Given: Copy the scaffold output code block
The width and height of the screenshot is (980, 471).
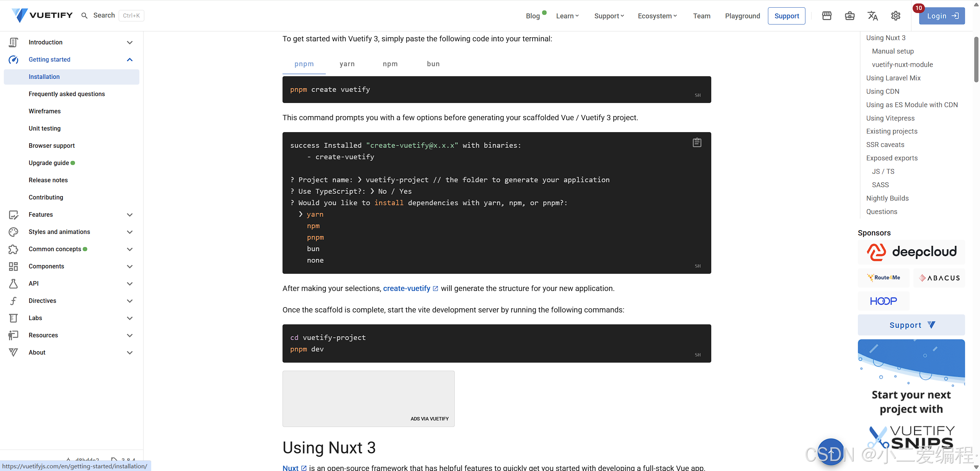Looking at the screenshot, I should [697, 142].
